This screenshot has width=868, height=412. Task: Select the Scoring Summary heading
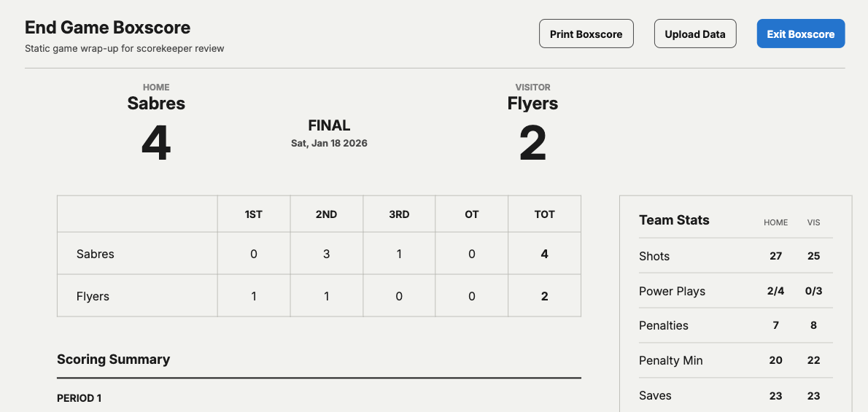pyautogui.click(x=114, y=359)
